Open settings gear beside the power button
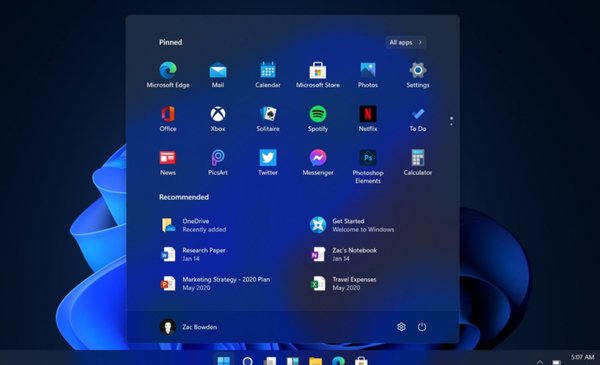This screenshot has height=365, width=600. click(x=401, y=327)
